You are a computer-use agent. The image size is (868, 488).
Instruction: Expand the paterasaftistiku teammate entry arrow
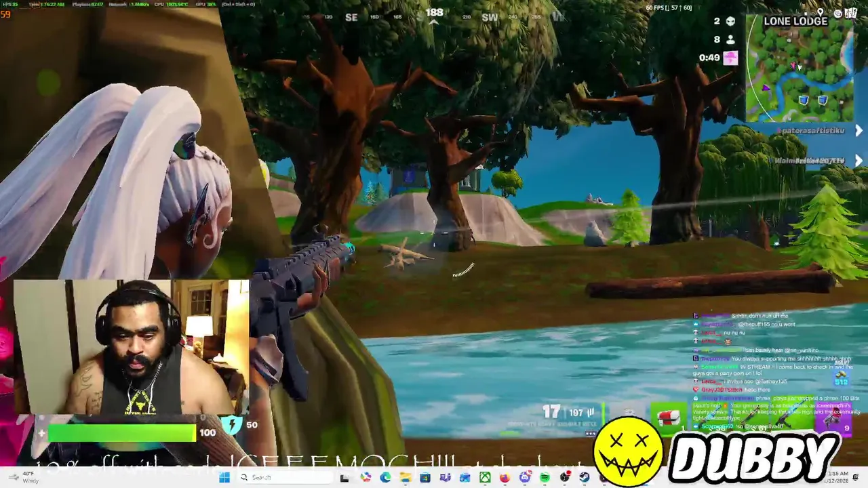[859, 130]
